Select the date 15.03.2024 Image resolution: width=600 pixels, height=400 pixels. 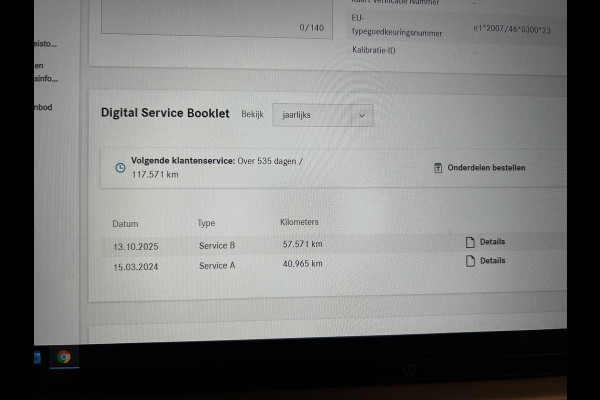(x=135, y=266)
